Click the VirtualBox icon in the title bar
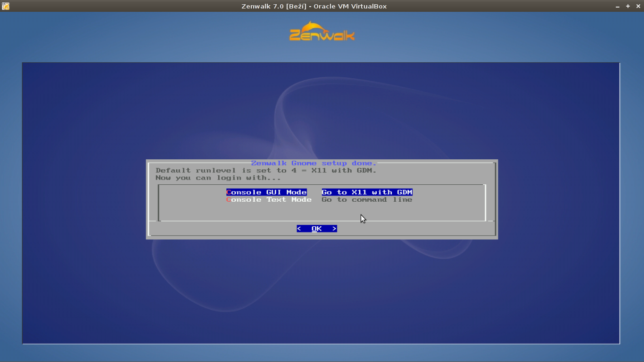644x362 pixels. (6, 6)
